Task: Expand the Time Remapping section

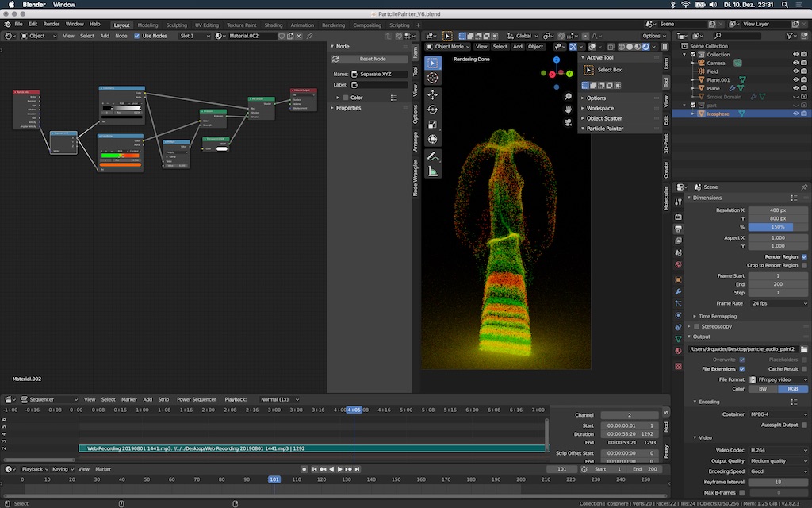Action: coord(717,316)
